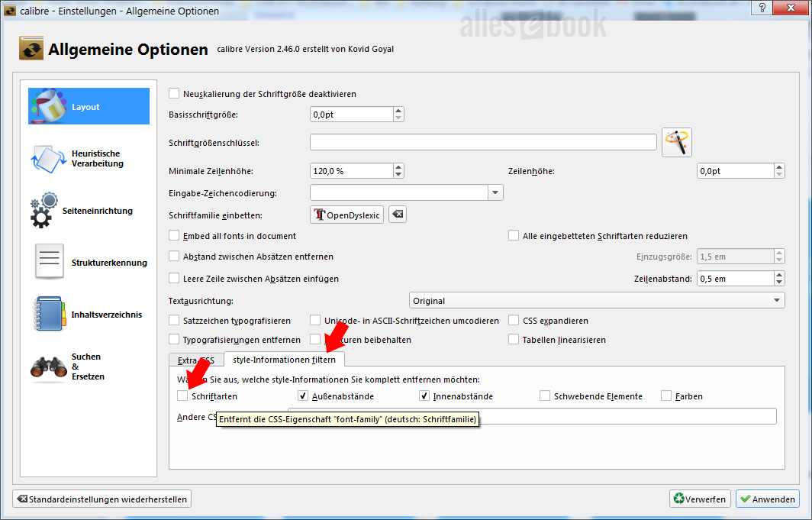Increase Zeilenabstand with up arrow
Viewport: 812px width, 520px height.
(779, 275)
